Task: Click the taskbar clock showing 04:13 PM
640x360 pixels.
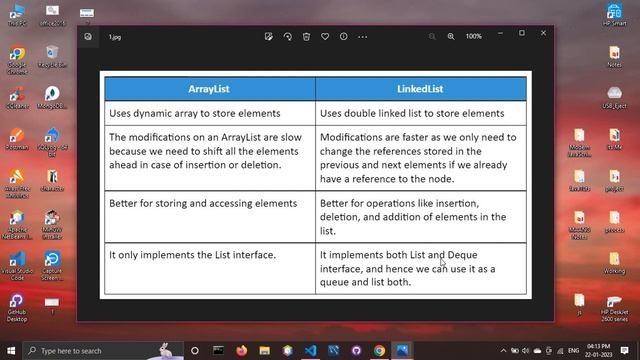Action: point(598,351)
